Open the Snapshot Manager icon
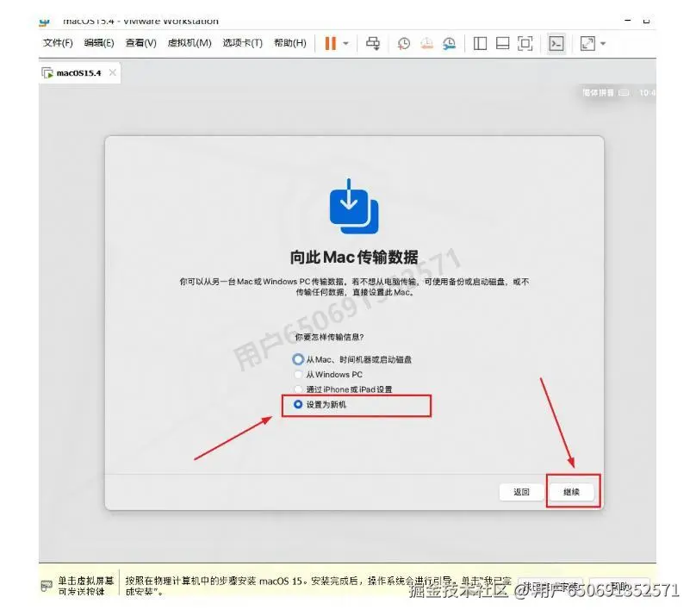 coord(450,43)
